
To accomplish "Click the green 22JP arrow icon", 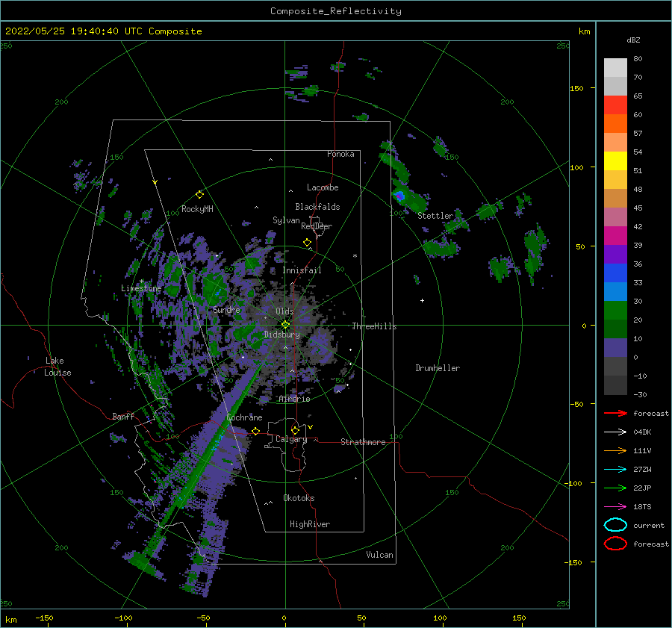I will 615,488.
